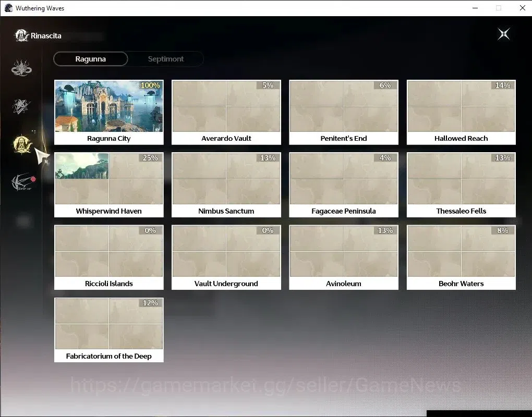Open the Nimbus Sanctum card
Screen dimensions: 532x417
pos(226,185)
